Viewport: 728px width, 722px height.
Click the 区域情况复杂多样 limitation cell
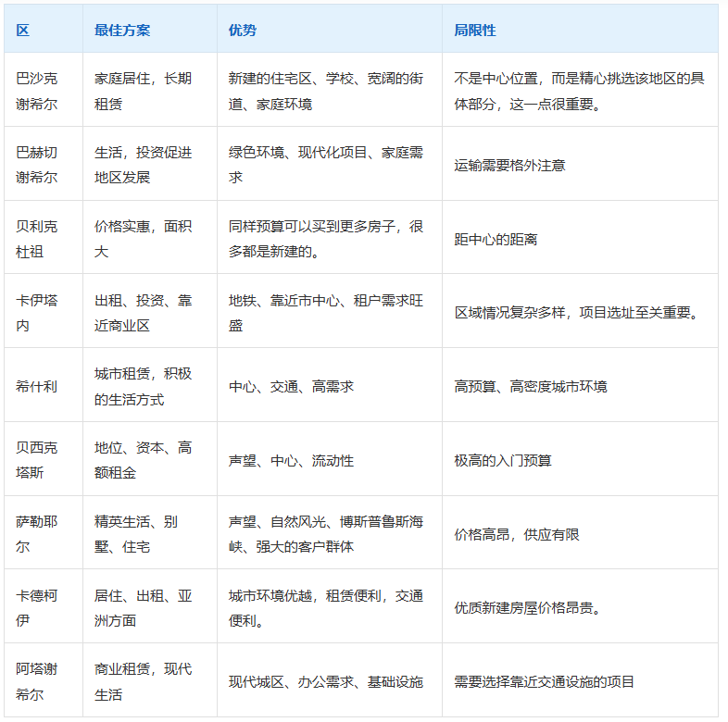[x=580, y=311]
